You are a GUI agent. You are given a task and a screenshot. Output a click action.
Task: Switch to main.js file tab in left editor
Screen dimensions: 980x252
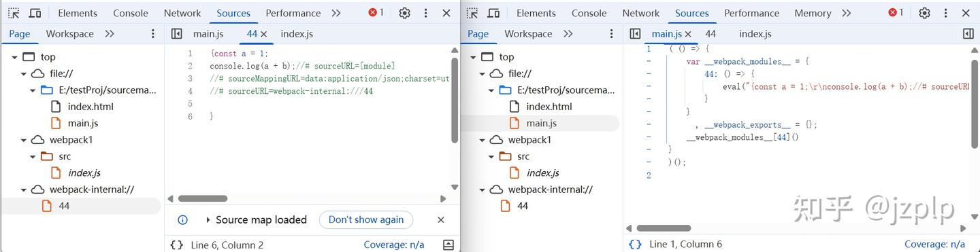[x=208, y=34]
